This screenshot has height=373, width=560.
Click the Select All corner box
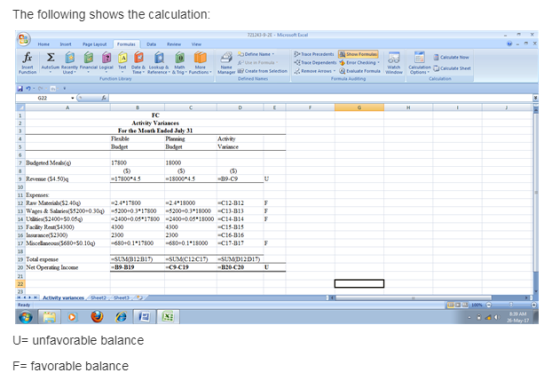pyautogui.click(x=20, y=107)
